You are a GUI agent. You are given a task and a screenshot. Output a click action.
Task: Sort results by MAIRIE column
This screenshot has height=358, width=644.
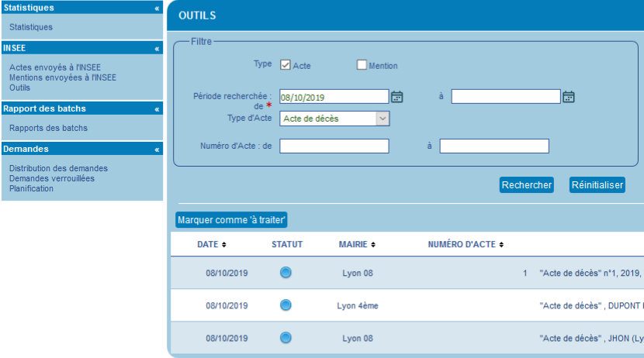pos(358,245)
